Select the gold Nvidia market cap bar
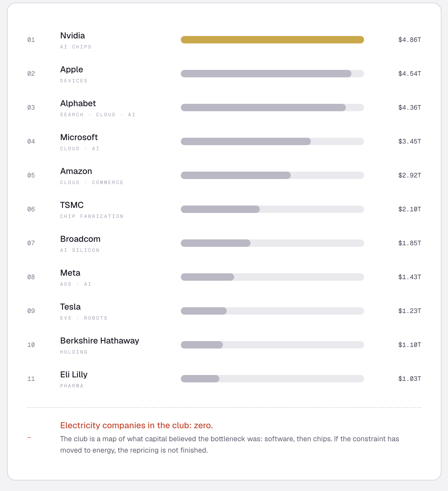 coord(272,40)
